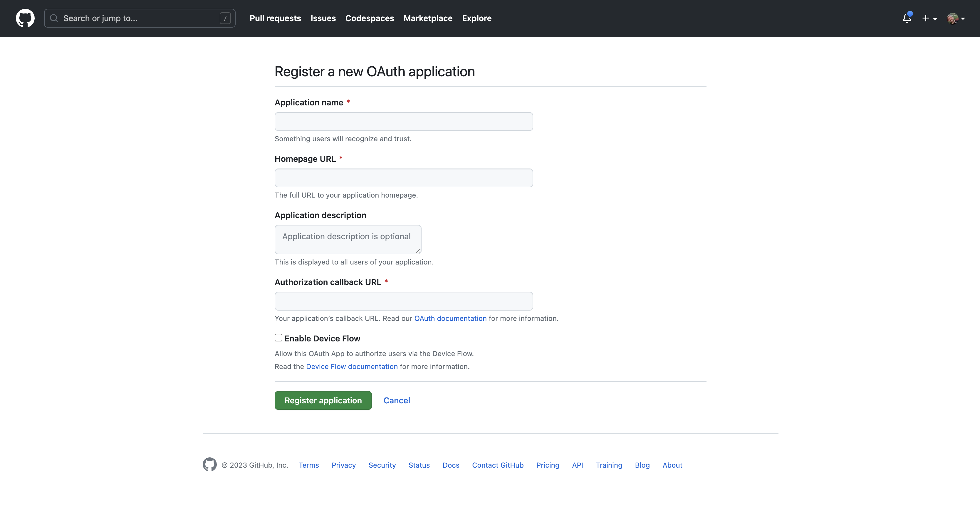980x529 pixels.
Task: Click the Cancel button
Action: pyautogui.click(x=397, y=400)
